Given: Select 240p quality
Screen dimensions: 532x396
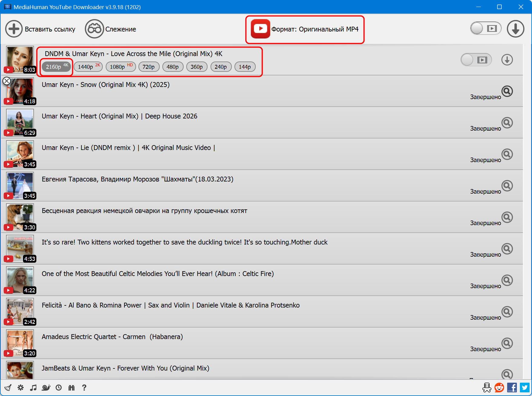Looking at the screenshot, I should pyautogui.click(x=221, y=67).
